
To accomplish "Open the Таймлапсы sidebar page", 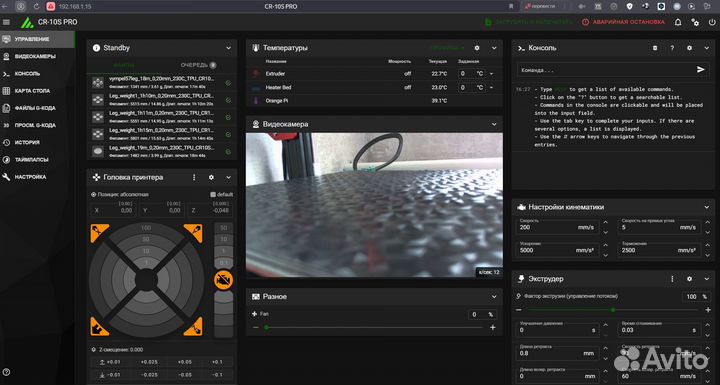I will (38, 160).
